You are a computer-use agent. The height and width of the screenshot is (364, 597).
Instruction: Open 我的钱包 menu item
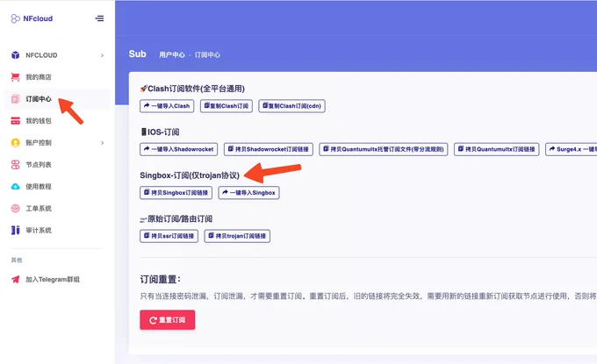tap(57, 121)
